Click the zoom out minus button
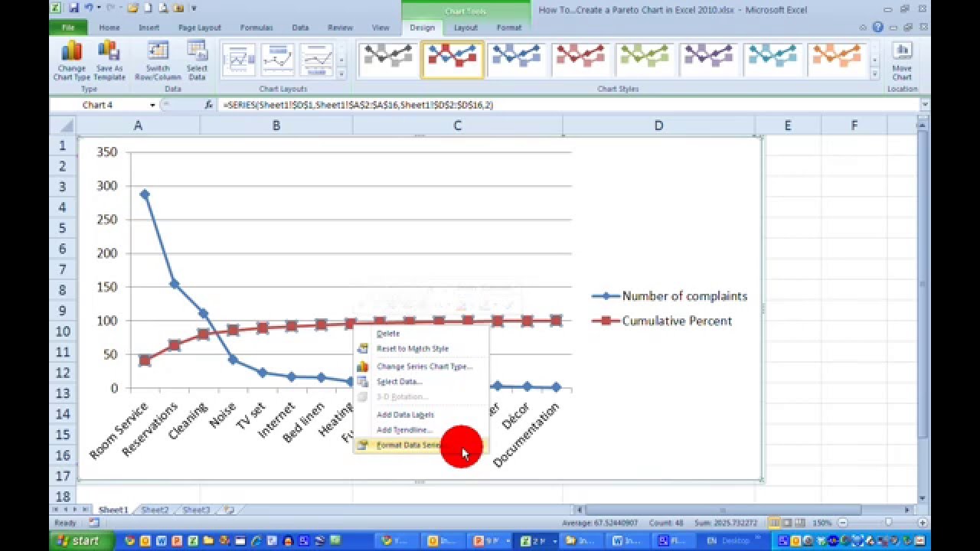The width and height of the screenshot is (980, 551). tap(842, 523)
